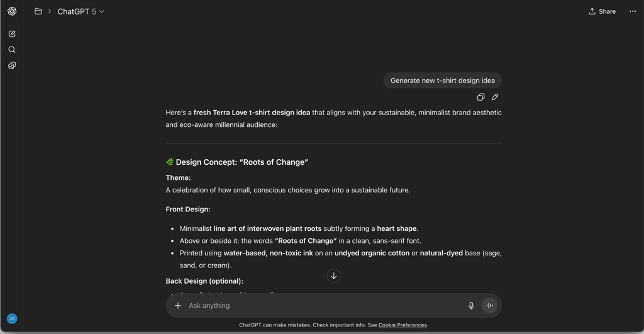
Task: Click the bold 'line art of interwoven plant roots'
Action: coord(267,228)
